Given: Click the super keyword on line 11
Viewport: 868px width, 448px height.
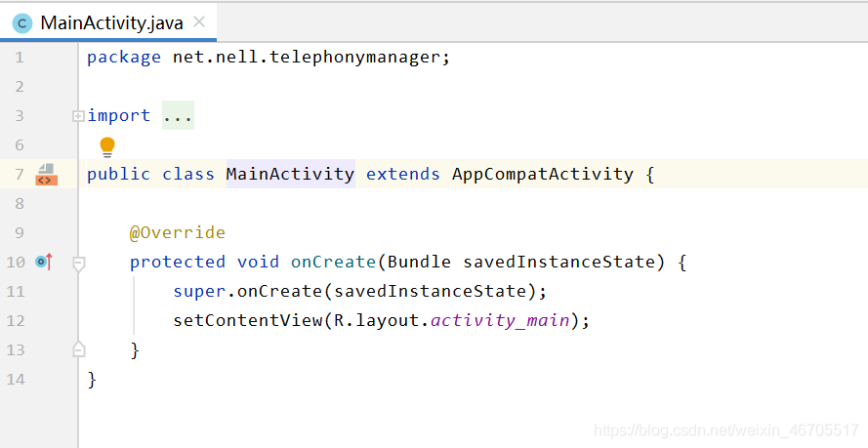Looking at the screenshot, I should (x=199, y=292).
